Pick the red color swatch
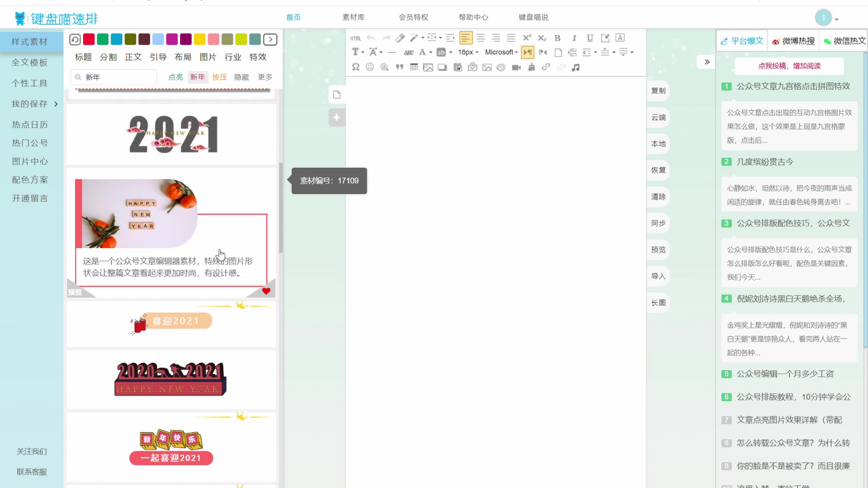The width and height of the screenshot is (868, 488). [89, 39]
